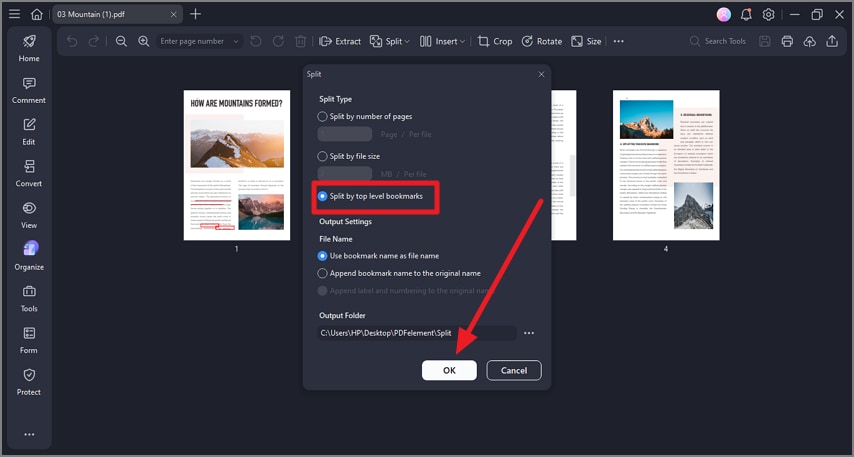Show more toolbar options ellipsis

click(619, 41)
